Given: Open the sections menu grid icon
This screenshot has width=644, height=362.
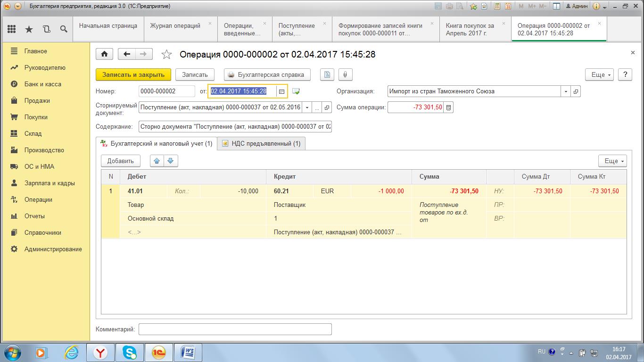Looking at the screenshot, I should pyautogui.click(x=12, y=29).
